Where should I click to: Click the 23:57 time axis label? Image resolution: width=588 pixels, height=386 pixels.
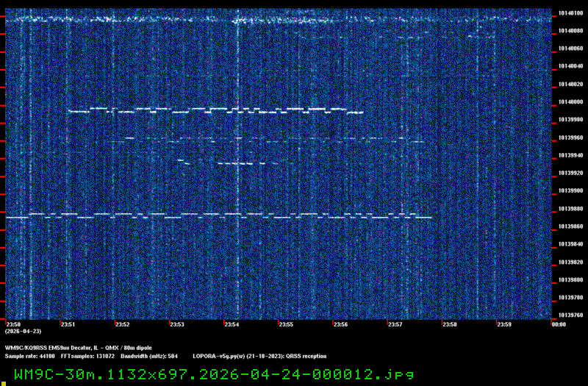click(x=395, y=324)
